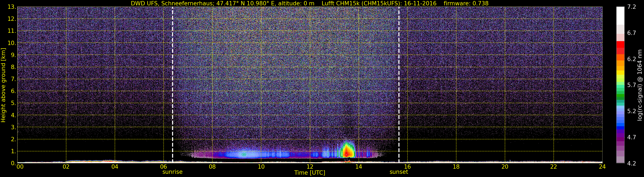Click the '4.7' colorbar tick value

632,137
